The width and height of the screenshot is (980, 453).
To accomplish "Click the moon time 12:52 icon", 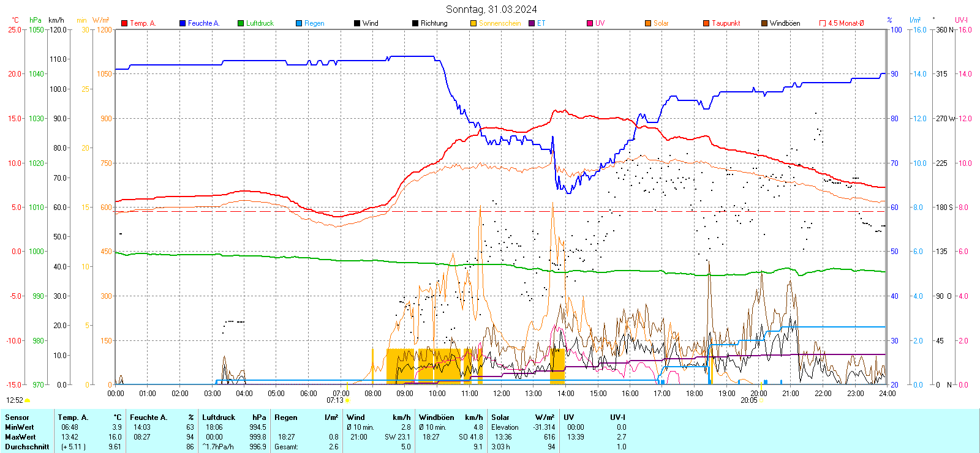I will pos(27,400).
